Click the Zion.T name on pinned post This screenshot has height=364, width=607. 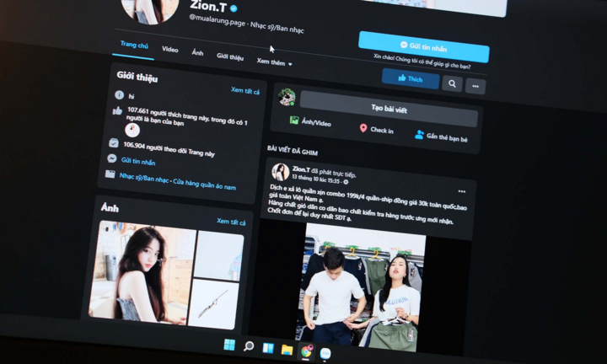pos(301,169)
